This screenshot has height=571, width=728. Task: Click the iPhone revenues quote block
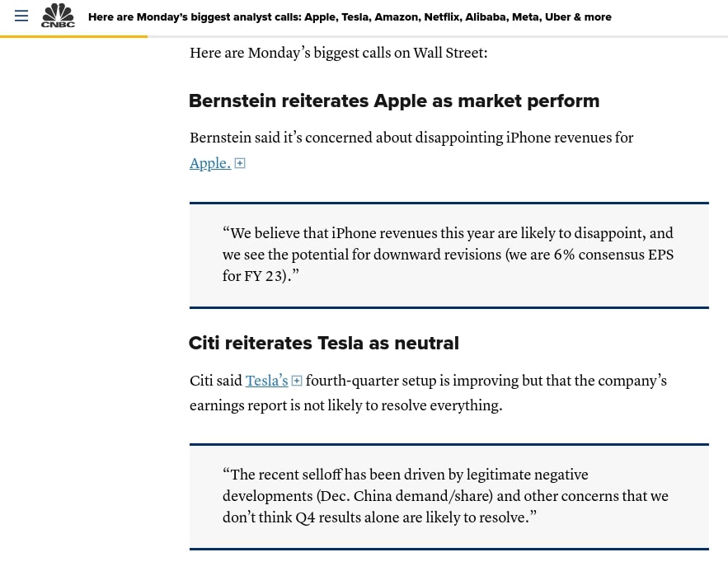pos(449,255)
